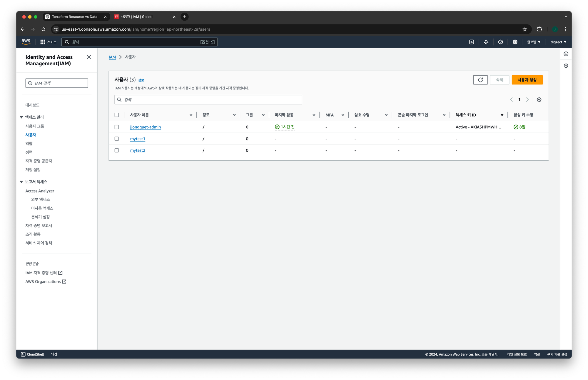The width and height of the screenshot is (588, 380).
Task: Open AWS Organizations external link
Action: (46, 282)
